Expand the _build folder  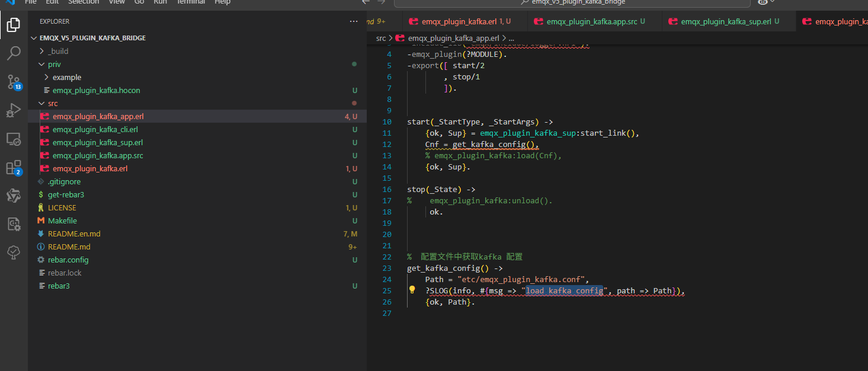click(x=41, y=51)
